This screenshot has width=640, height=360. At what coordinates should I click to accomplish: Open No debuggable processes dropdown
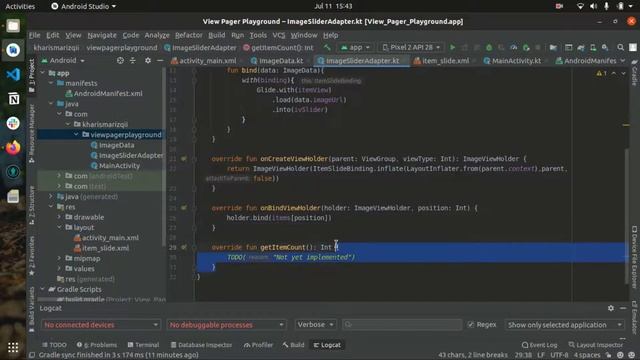click(226, 324)
